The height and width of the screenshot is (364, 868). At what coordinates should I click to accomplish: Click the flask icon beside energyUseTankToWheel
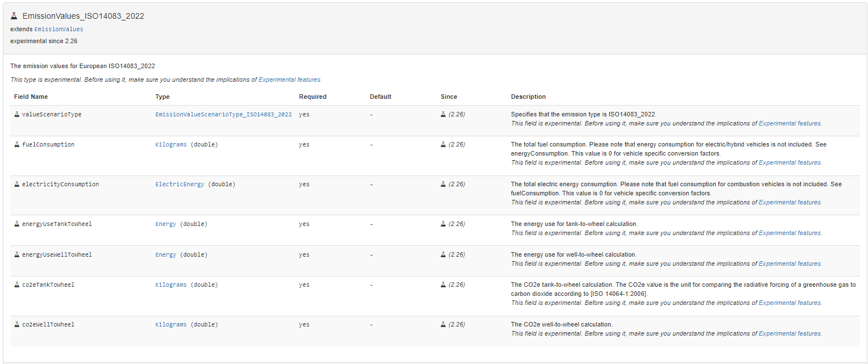tap(17, 224)
